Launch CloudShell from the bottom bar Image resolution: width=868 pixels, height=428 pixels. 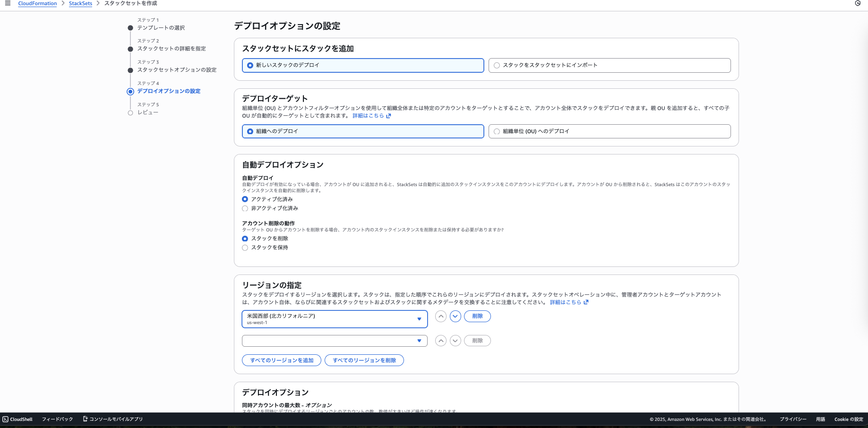pos(17,419)
